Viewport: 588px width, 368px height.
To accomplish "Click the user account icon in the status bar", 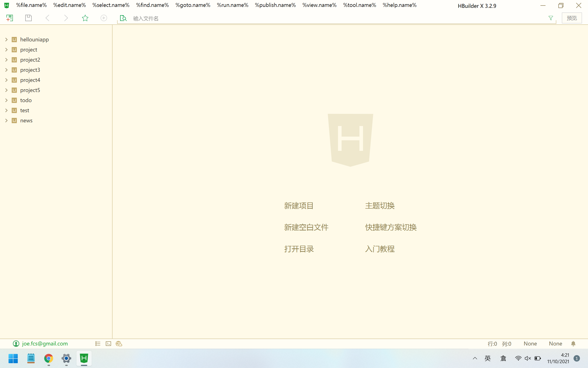I will click(x=16, y=343).
